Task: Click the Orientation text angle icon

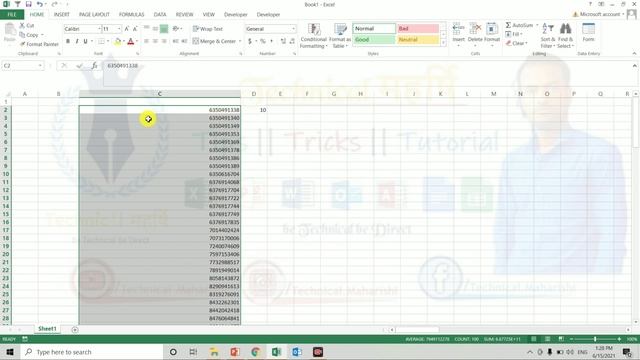Action: (x=176, y=29)
